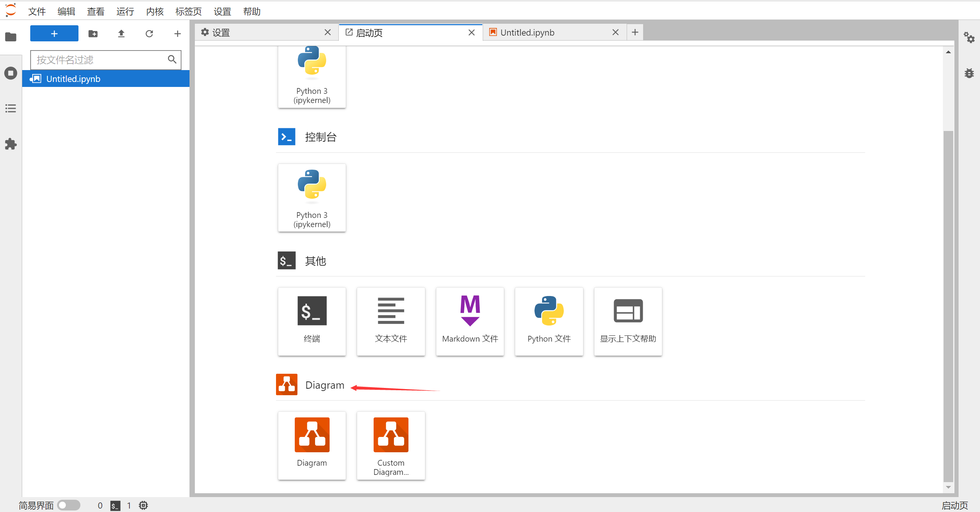Click the launcher vertical scrollbar down arrow
This screenshot has height=512, width=980.
(948, 487)
